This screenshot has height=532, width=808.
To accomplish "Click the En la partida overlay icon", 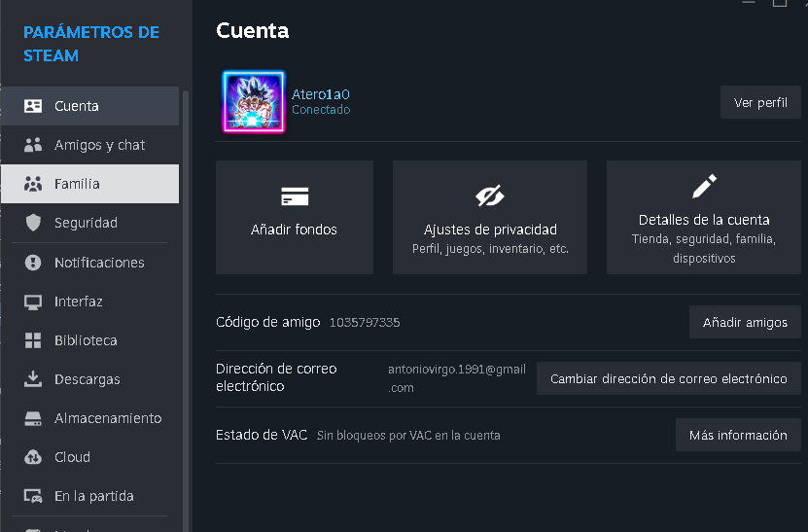I will tap(33, 496).
